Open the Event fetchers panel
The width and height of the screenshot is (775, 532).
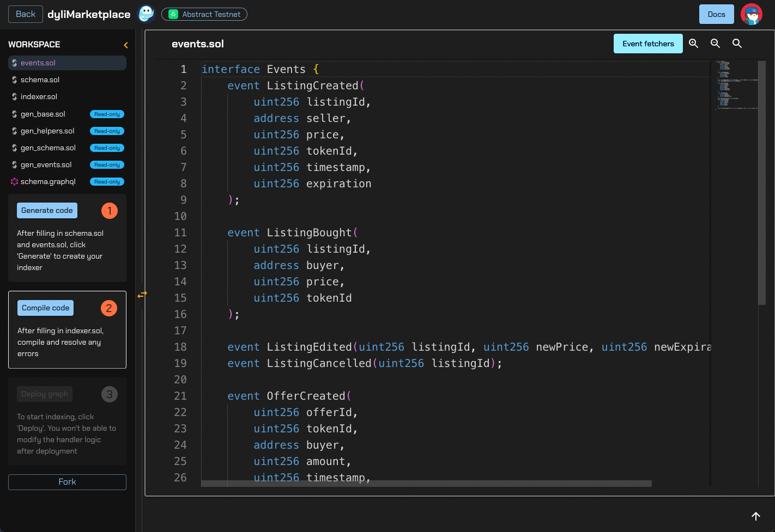pyautogui.click(x=648, y=44)
